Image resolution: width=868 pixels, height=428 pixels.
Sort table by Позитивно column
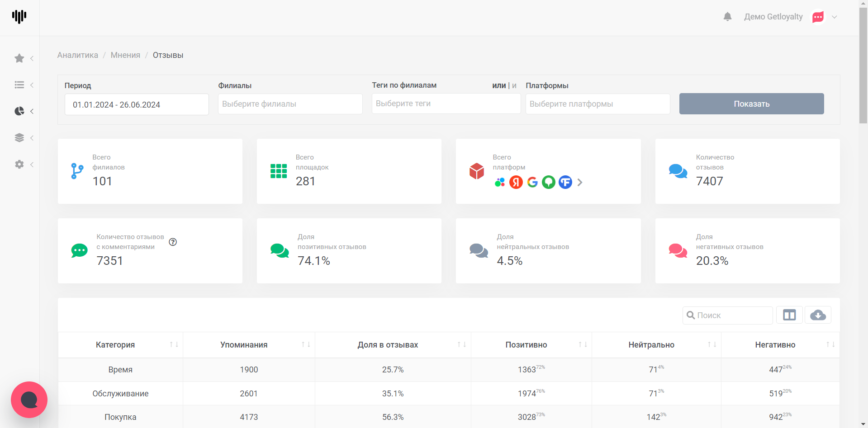pyautogui.click(x=531, y=345)
